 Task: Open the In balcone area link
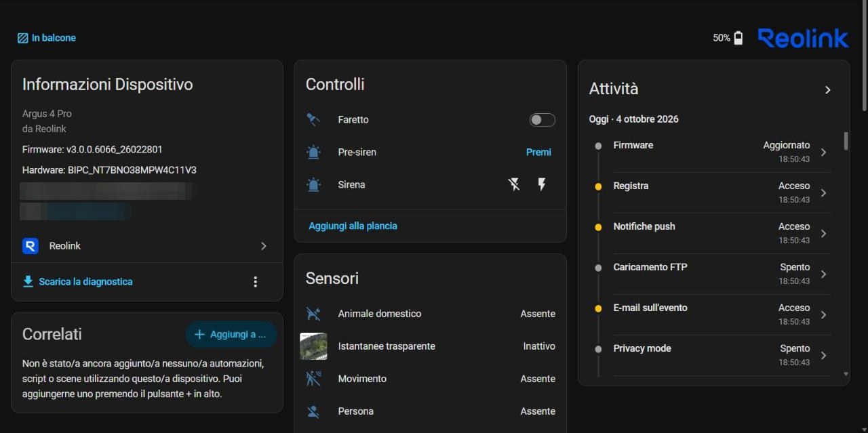click(x=47, y=38)
